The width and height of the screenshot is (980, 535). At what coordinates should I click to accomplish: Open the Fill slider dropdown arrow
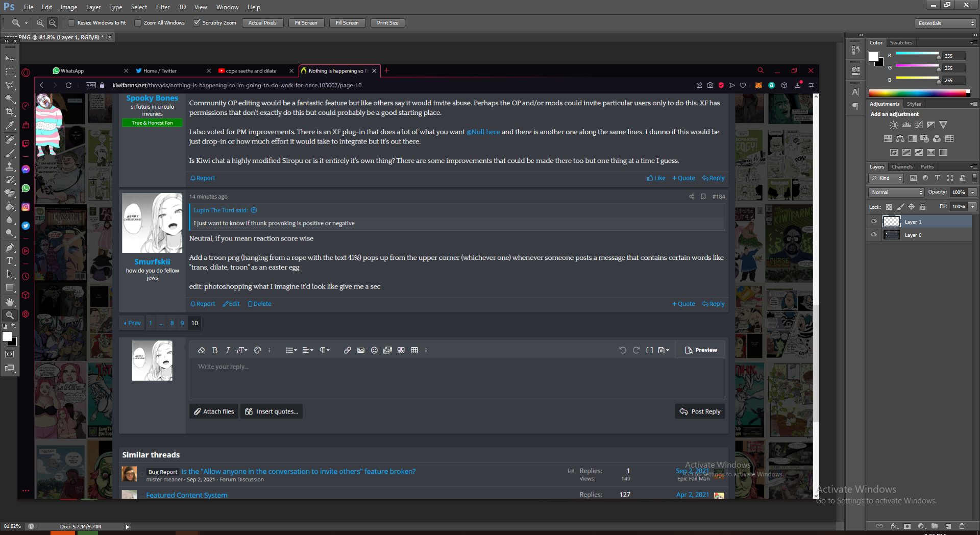click(x=973, y=207)
